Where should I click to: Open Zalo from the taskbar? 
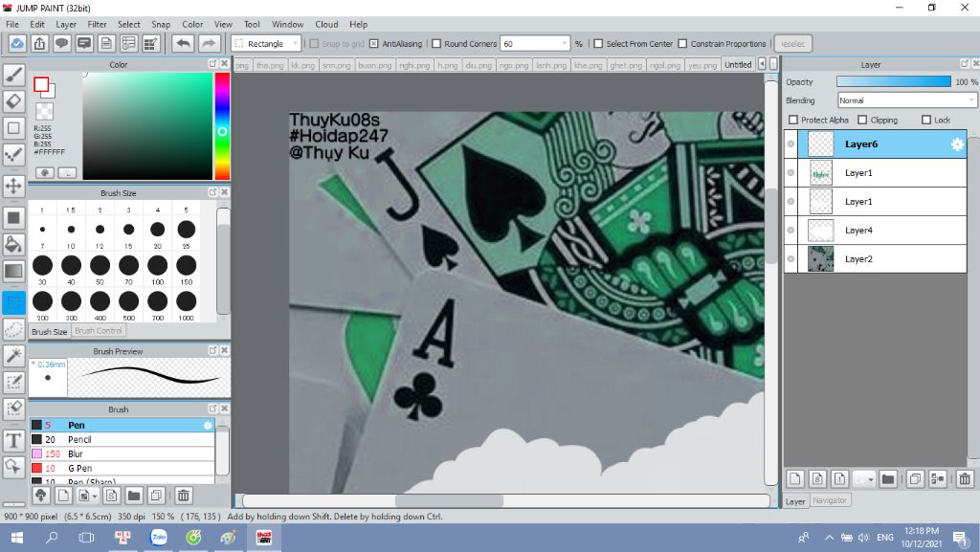(x=159, y=538)
